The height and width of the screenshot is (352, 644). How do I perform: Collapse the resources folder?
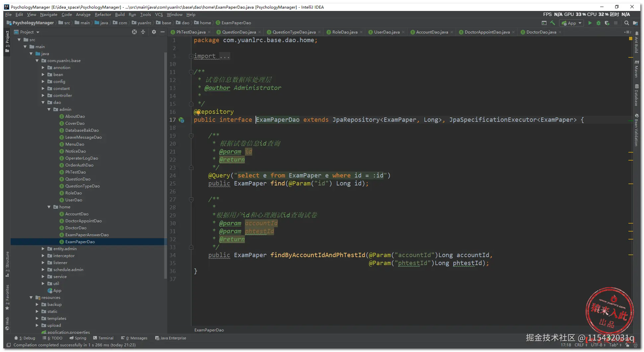(x=31, y=298)
